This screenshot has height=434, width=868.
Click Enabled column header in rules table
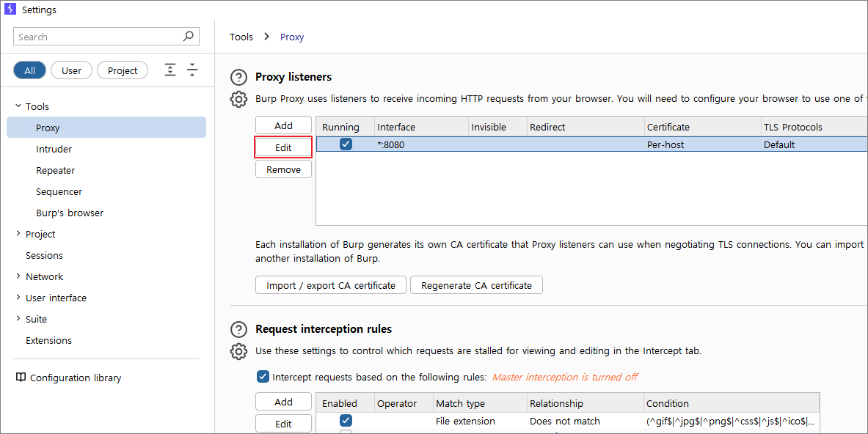[346, 403]
